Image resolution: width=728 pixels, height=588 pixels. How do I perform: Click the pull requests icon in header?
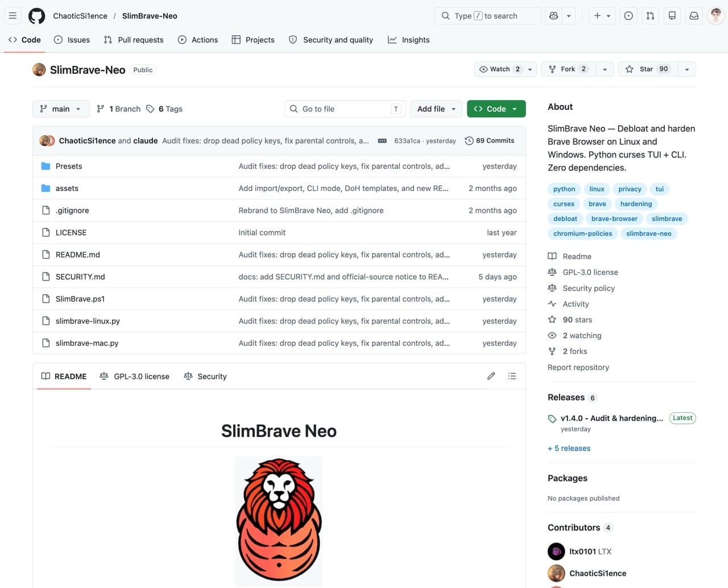point(650,16)
